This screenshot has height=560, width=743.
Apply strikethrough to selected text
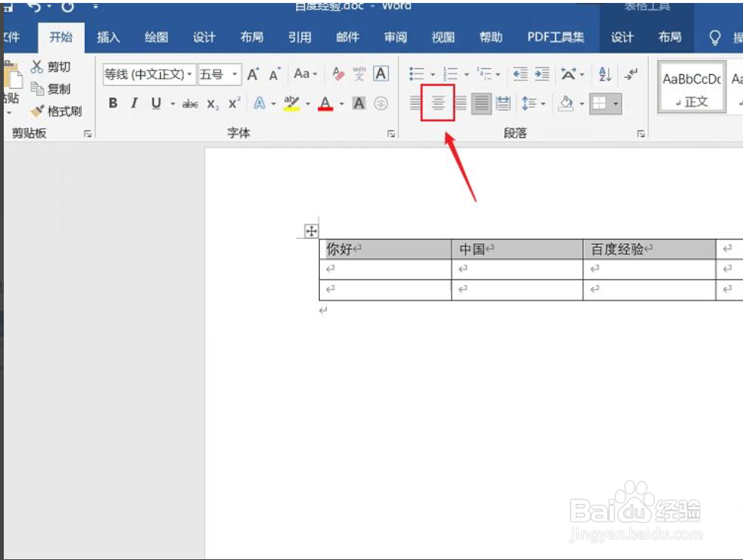point(190,104)
